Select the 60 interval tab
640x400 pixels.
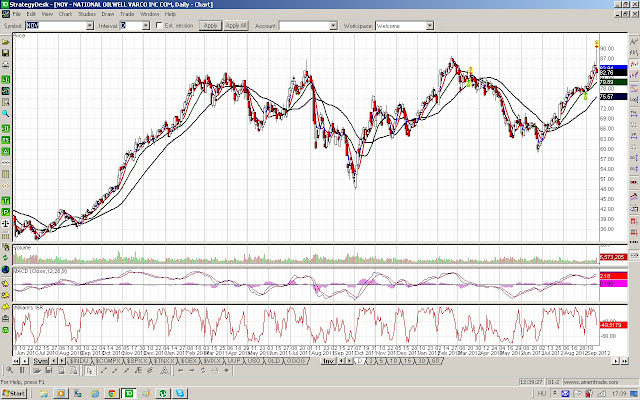coord(436,361)
